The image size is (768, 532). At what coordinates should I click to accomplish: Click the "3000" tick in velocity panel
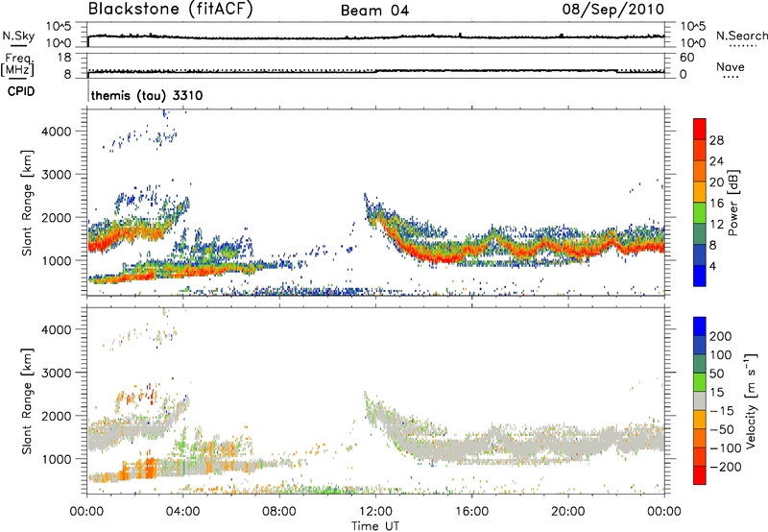[56, 373]
